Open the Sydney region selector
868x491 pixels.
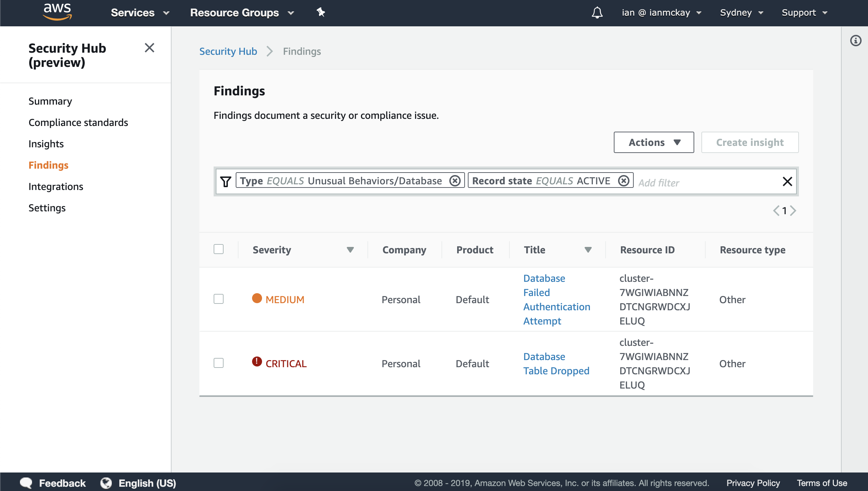(741, 13)
